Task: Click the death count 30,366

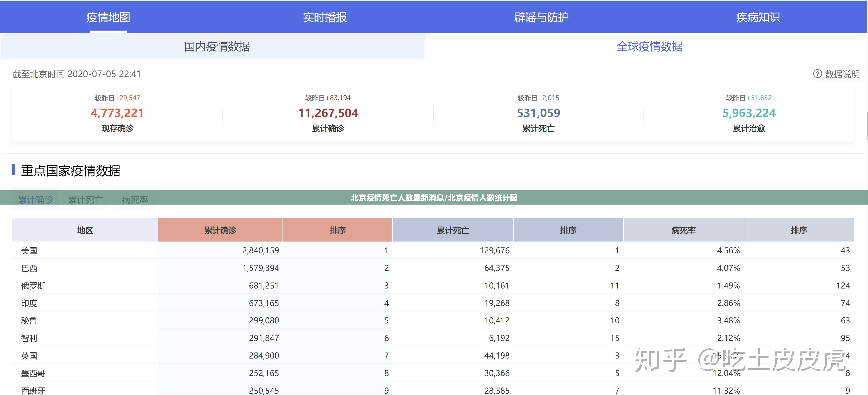Action: 497,373
